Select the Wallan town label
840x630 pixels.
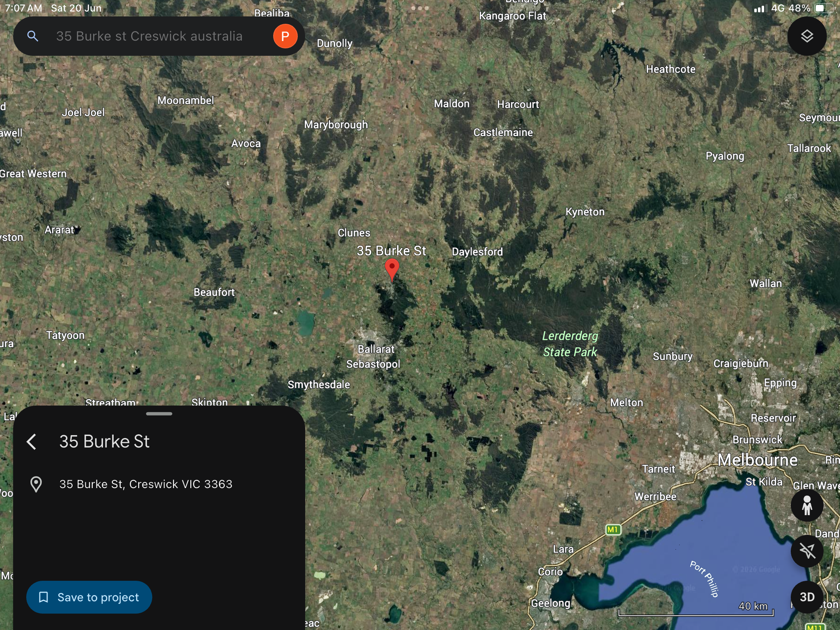pos(766,283)
